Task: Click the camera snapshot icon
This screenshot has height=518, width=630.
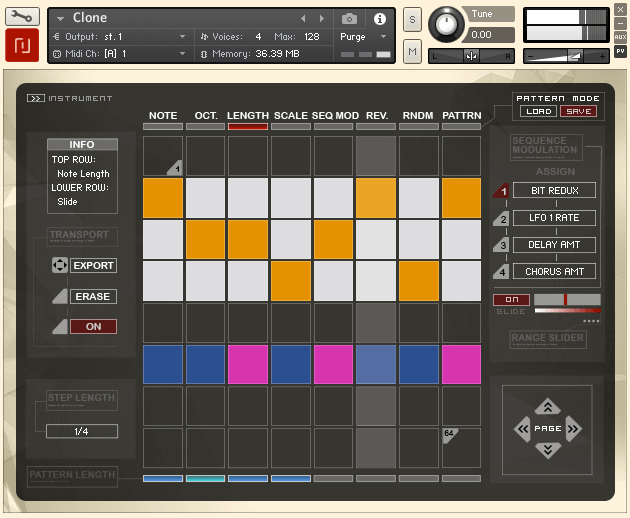Action: [x=349, y=18]
